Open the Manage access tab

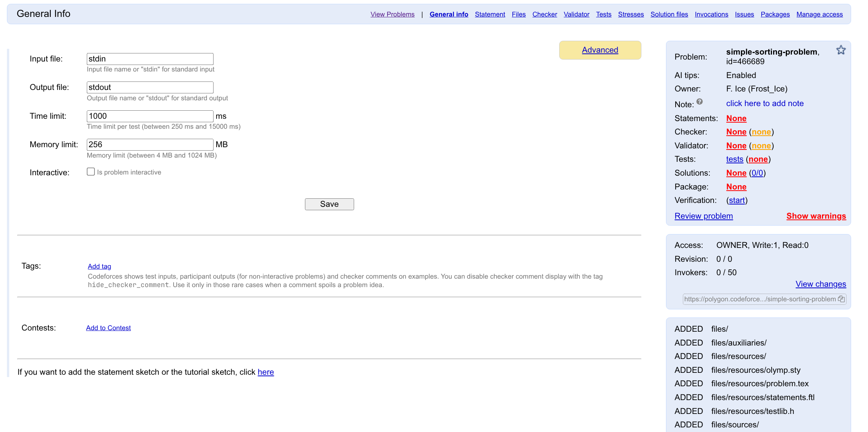tap(819, 14)
